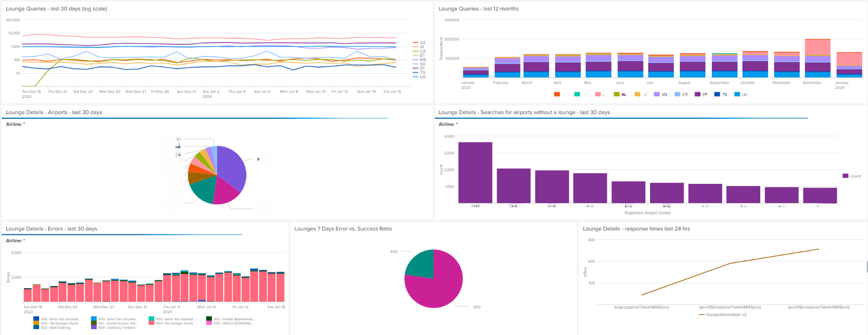Click the 400 - Invalid departureAi legend entry
Screen dimensions: 868x335
point(233,319)
